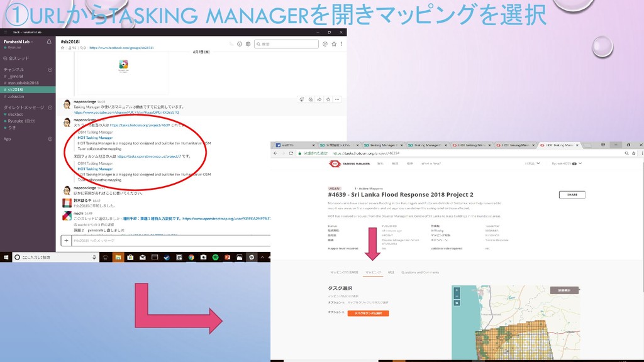
Task: Bookmark the page with Chrome star icon
Action: [x=634, y=153]
